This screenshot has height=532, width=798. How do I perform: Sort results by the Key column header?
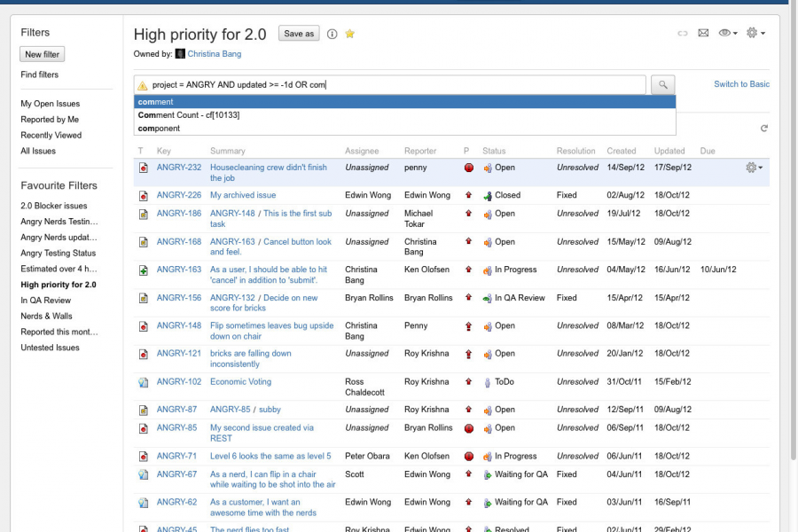[164, 151]
